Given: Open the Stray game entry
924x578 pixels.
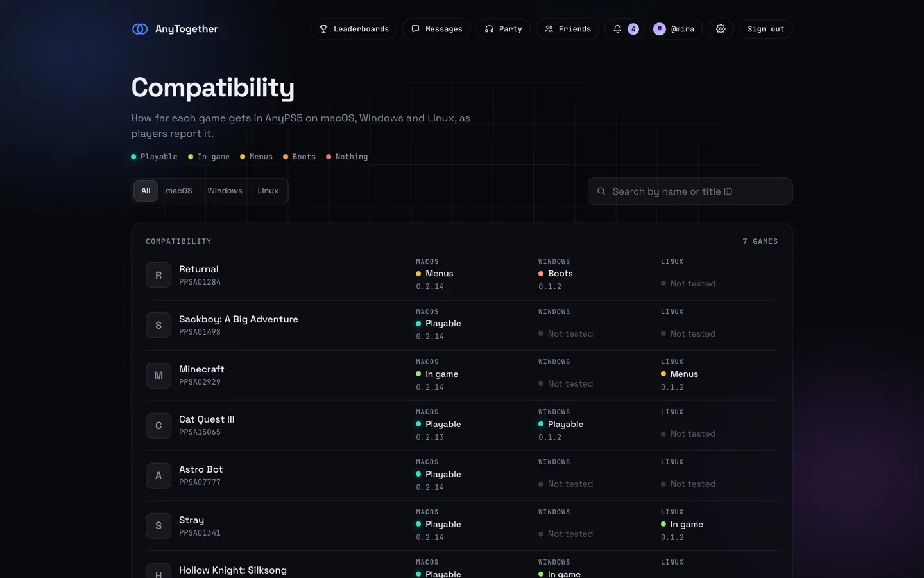Looking at the screenshot, I should click(461, 525).
